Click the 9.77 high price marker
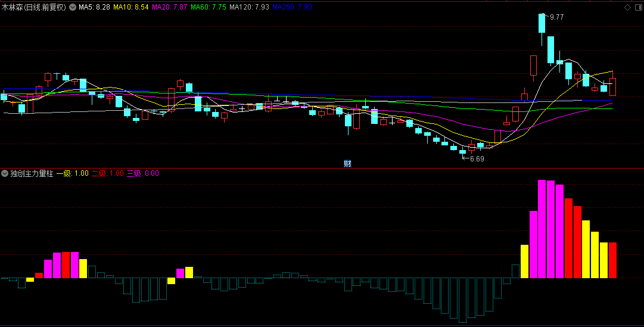 tap(556, 17)
